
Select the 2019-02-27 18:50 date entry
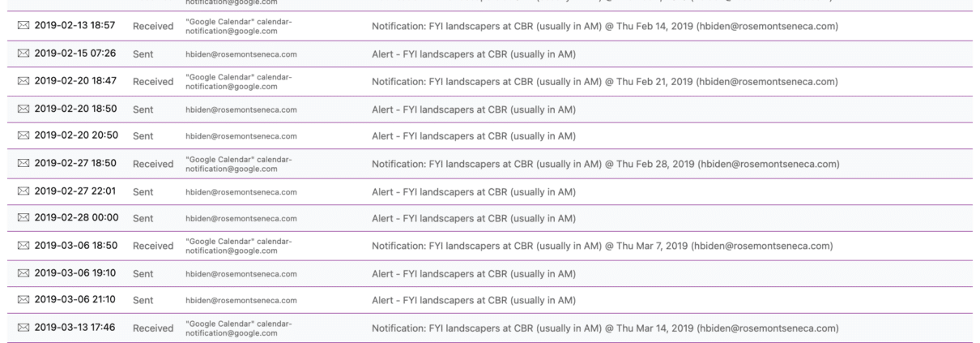75,163
